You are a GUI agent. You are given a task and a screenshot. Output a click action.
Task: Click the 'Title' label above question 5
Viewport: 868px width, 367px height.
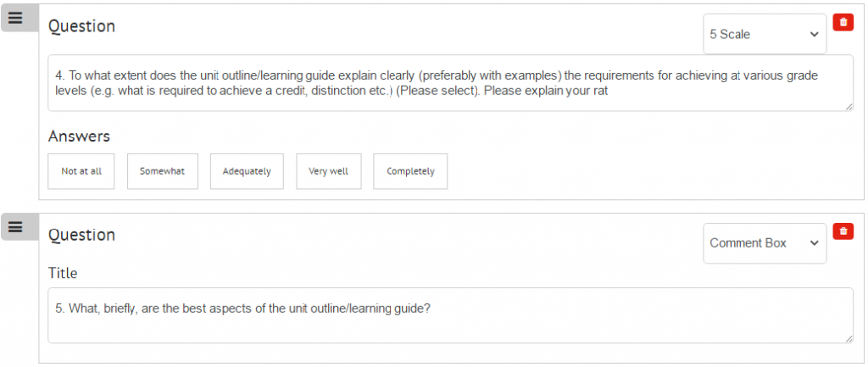pyautogui.click(x=63, y=273)
